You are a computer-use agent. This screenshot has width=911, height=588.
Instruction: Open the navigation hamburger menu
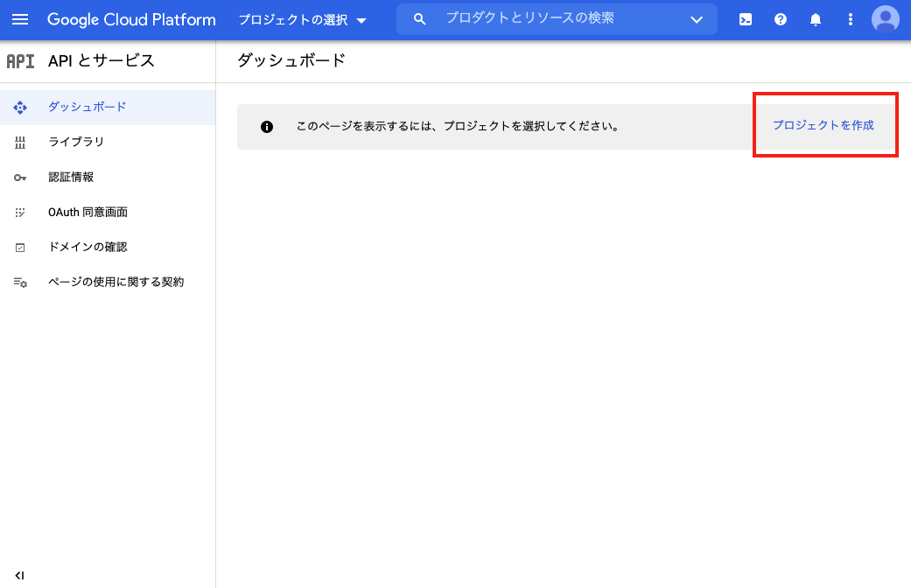20,19
